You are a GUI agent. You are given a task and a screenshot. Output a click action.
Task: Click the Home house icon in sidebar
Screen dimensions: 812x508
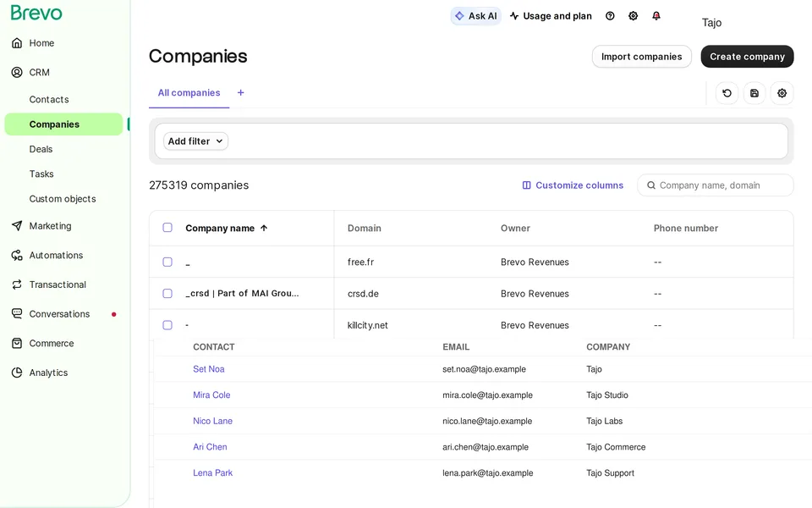click(17, 43)
